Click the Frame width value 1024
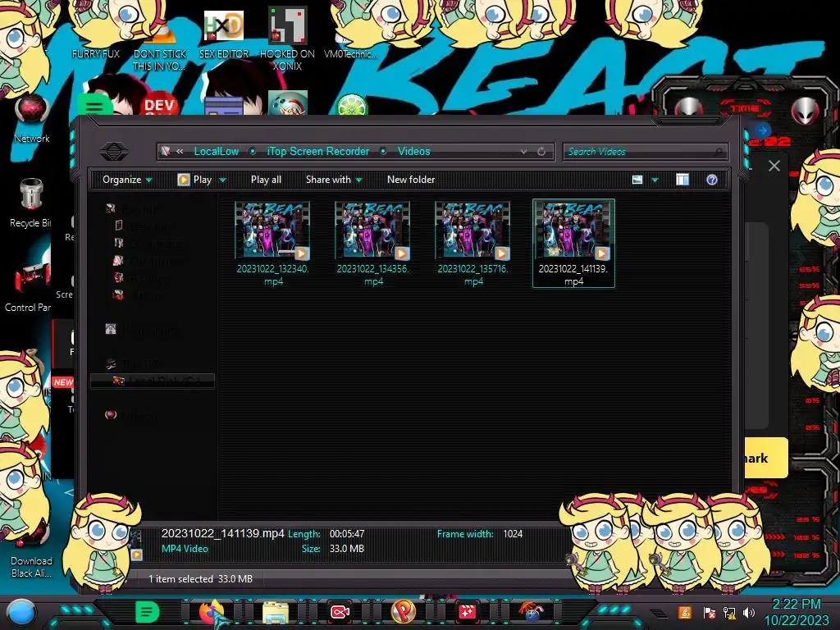Screen dimensions: 840x630 pyautogui.click(x=513, y=534)
